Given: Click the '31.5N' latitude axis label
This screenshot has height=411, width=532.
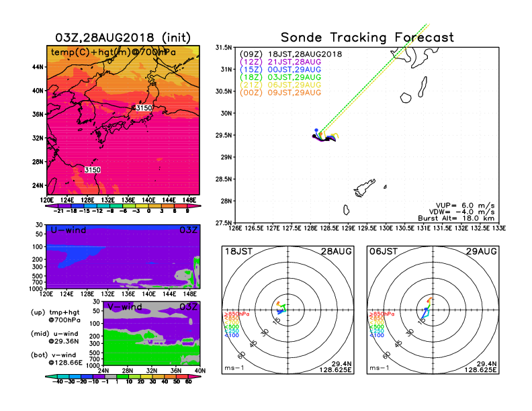Looking at the screenshot, I should [x=224, y=48].
